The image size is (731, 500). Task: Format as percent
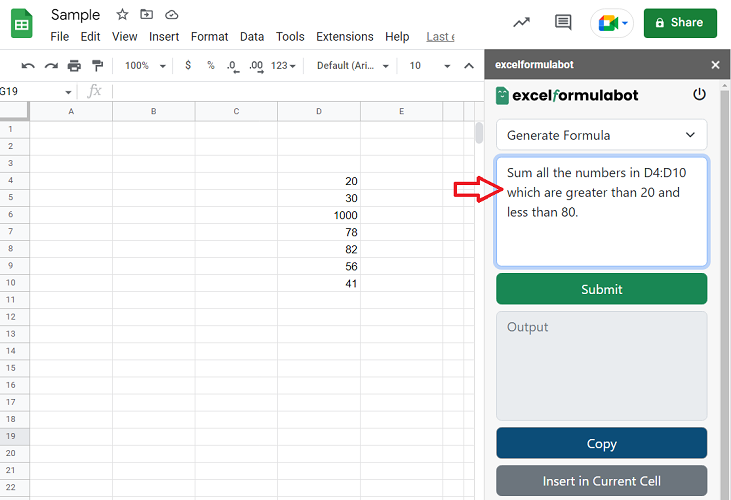click(x=211, y=65)
